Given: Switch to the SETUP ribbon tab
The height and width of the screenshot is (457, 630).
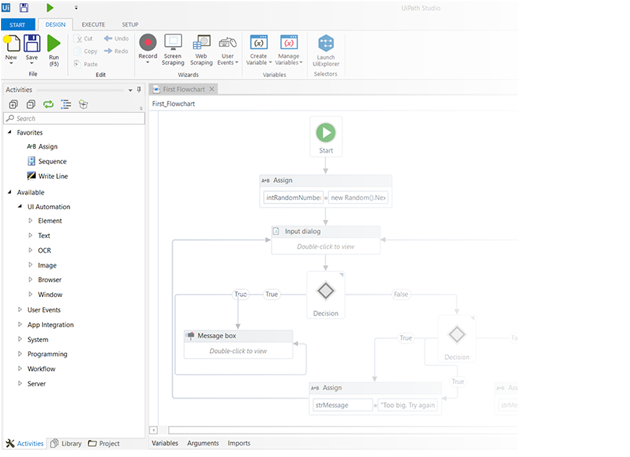Looking at the screenshot, I should coord(130,25).
